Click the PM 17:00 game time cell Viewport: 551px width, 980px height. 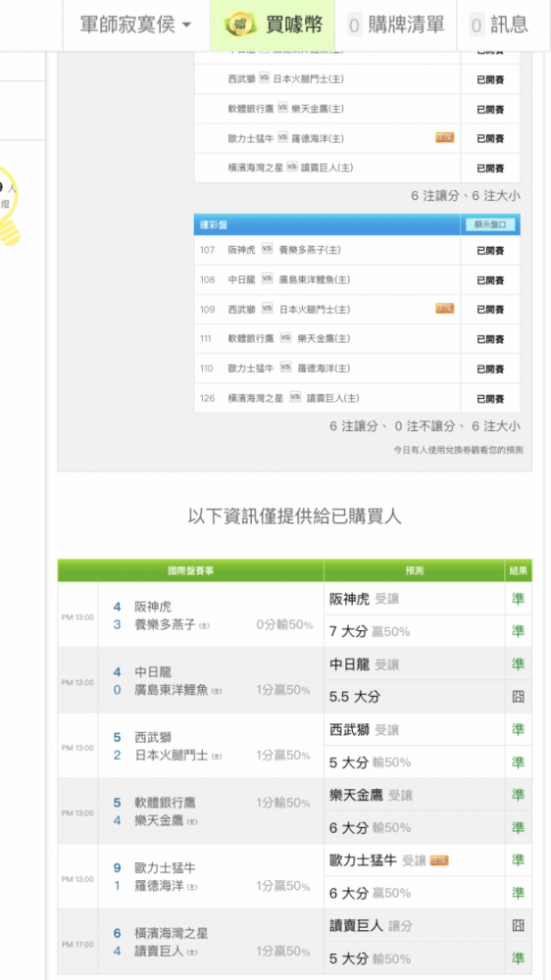pos(77,944)
